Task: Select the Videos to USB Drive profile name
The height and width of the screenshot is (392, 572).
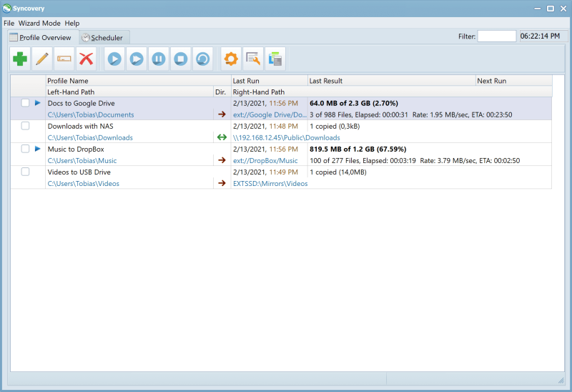Action: (x=79, y=172)
